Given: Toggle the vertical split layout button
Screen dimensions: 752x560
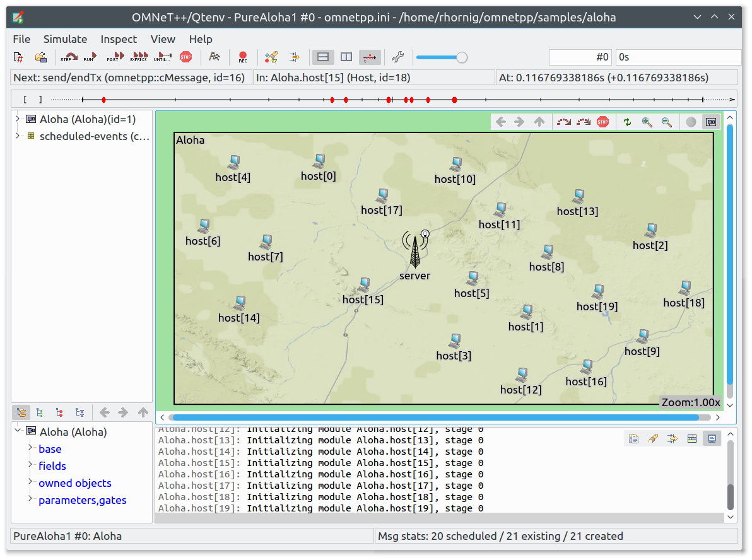Looking at the screenshot, I should [x=346, y=57].
